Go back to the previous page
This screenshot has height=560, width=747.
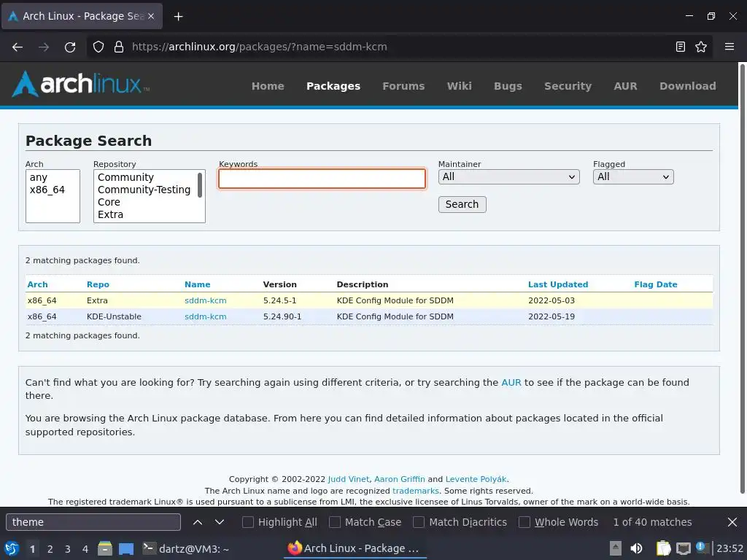[x=18, y=47]
